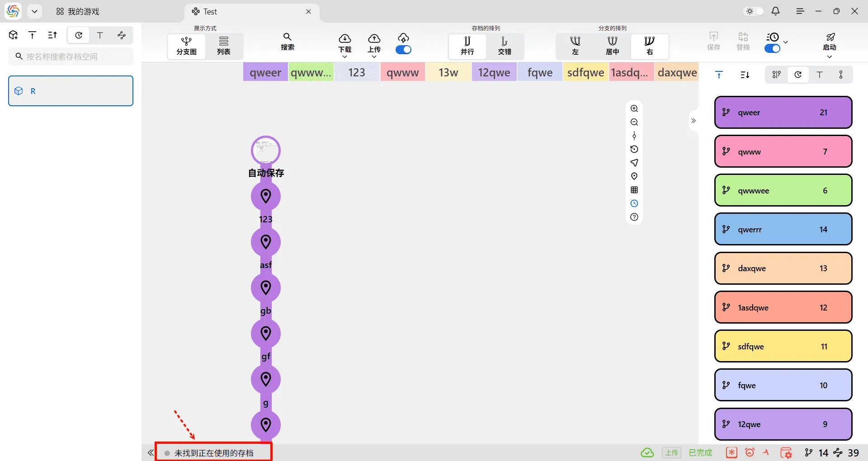This screenshot has height=461, width=868.
Task: Click the save space search field
Action: point(71,56)
